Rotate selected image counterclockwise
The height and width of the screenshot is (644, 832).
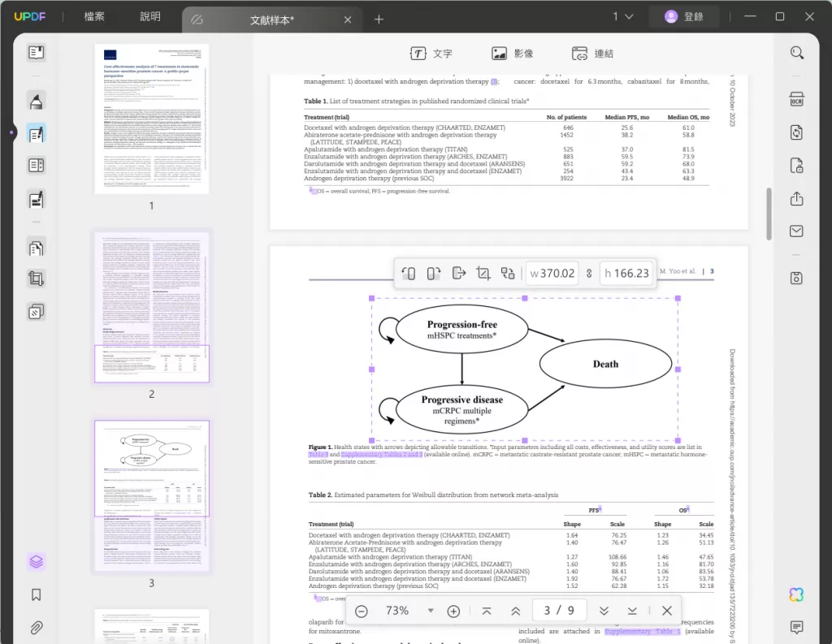(x=408, y=273)
